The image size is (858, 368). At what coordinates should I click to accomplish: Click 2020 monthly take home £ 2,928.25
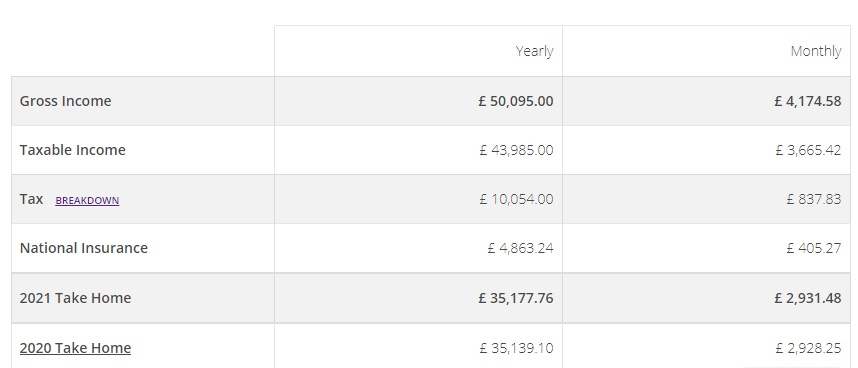pyautogui.click(x=808, y=348)
